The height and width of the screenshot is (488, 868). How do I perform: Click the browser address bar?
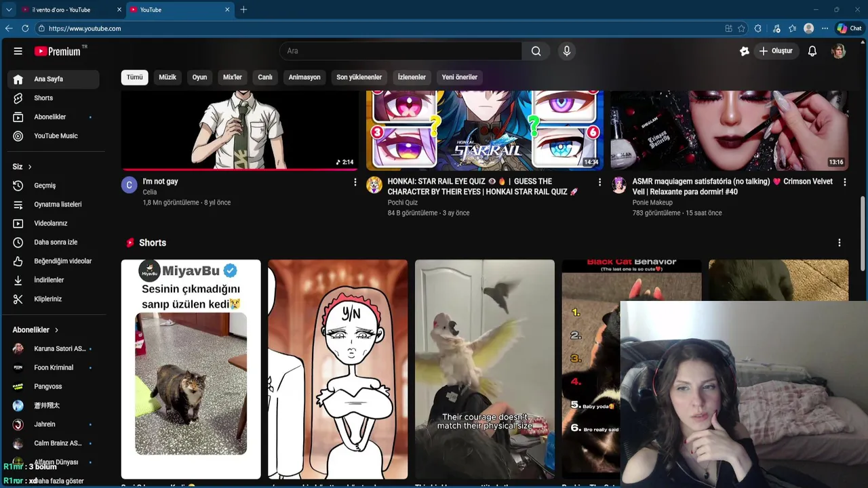click(x=380, y=28)
